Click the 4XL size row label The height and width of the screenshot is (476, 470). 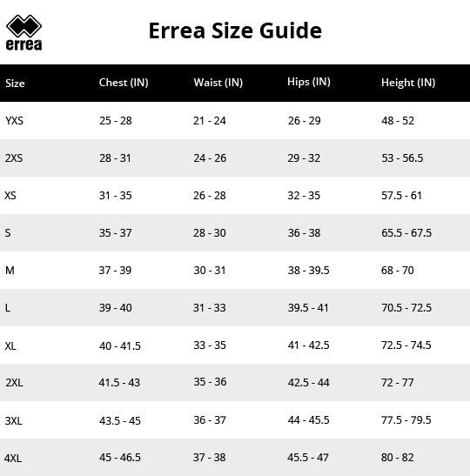13,458
